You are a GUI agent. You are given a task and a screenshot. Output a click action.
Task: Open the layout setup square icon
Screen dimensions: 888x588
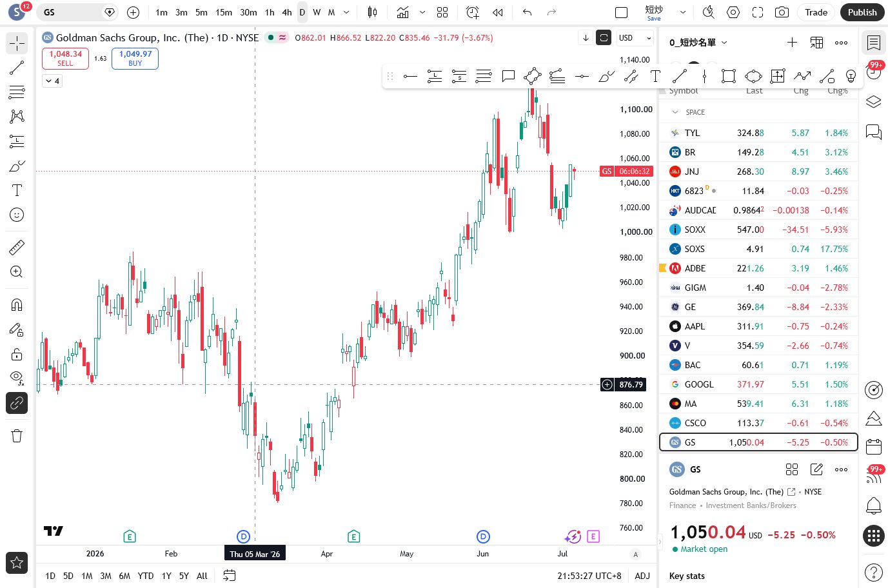pyautogui.click(x=622, y=12)
